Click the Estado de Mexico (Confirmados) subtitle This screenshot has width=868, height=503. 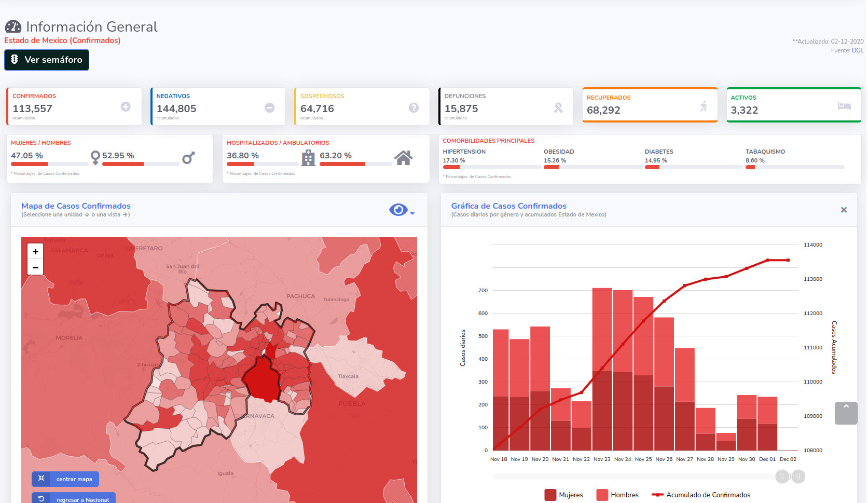coord(62,40)
